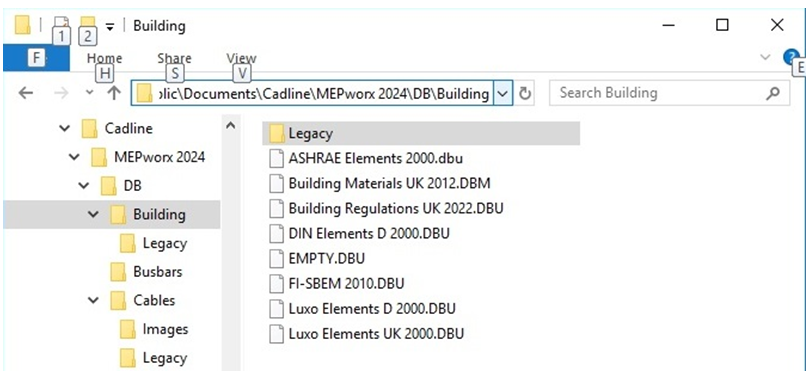Minimize the Building window
The width and height of the screenshot is (808, 374).
[x=669, y=25]
